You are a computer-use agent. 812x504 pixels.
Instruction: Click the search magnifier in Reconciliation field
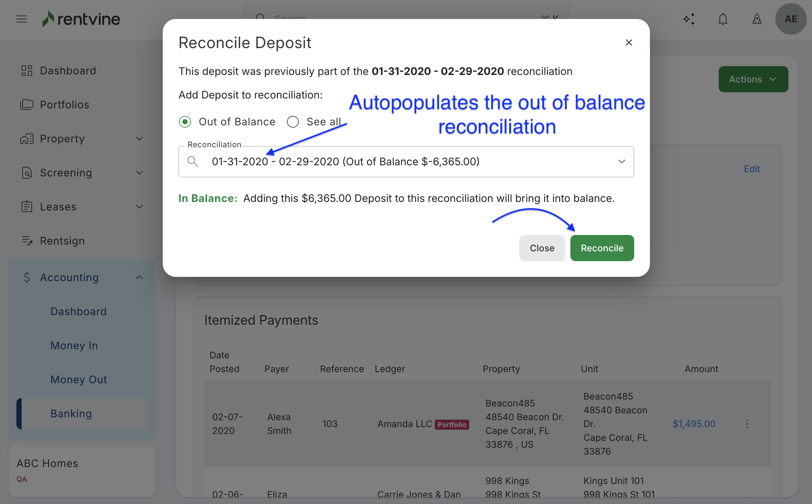tap(193, 162)
